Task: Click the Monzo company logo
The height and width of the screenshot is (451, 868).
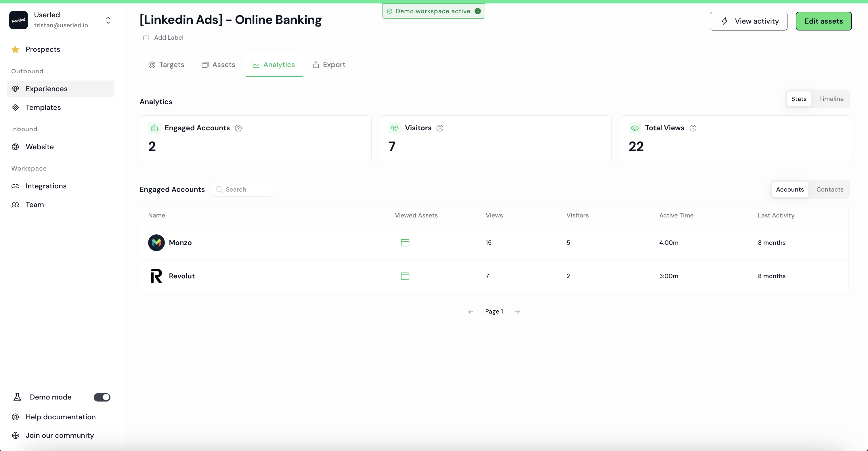Action: 156,243
